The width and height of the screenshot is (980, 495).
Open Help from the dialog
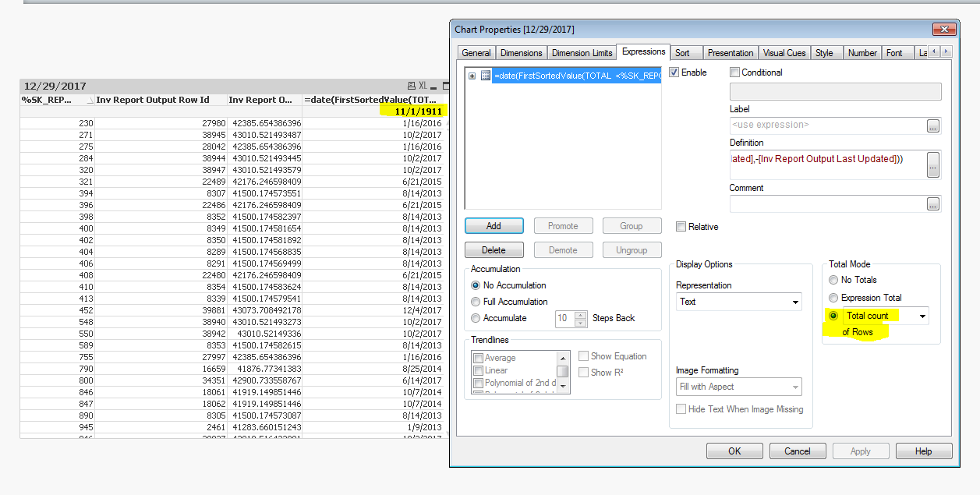pos(924,451)
